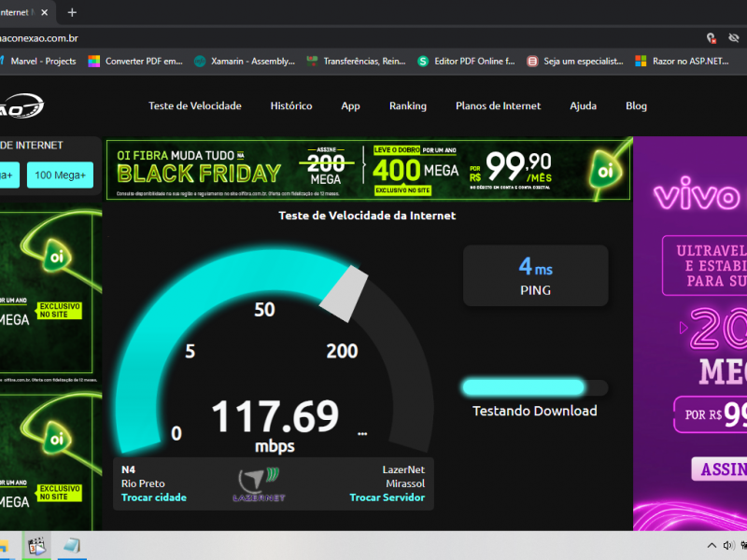Viewport: 747px width, 560px height.
Task: Close the current browser tab
Action: (44, 12)
